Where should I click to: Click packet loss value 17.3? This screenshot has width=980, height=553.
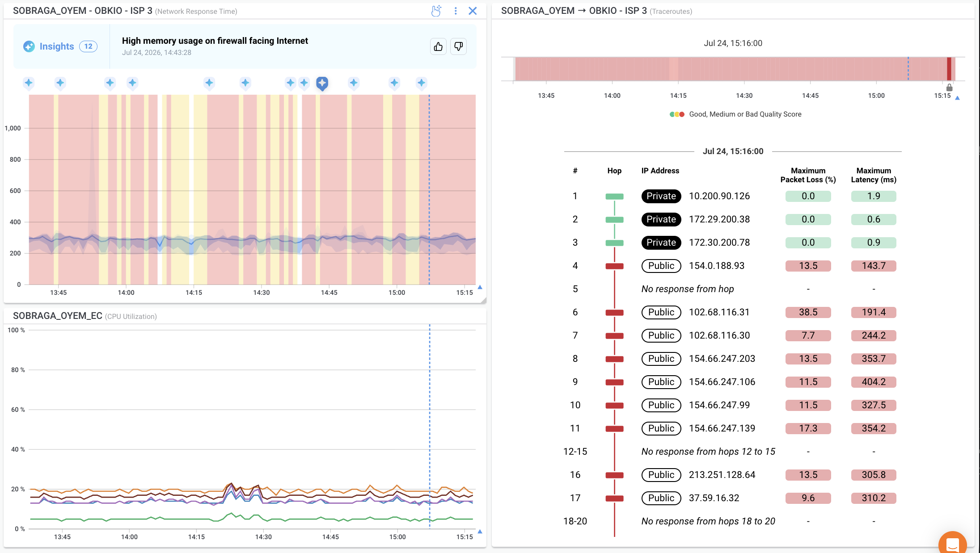point(808,428)
